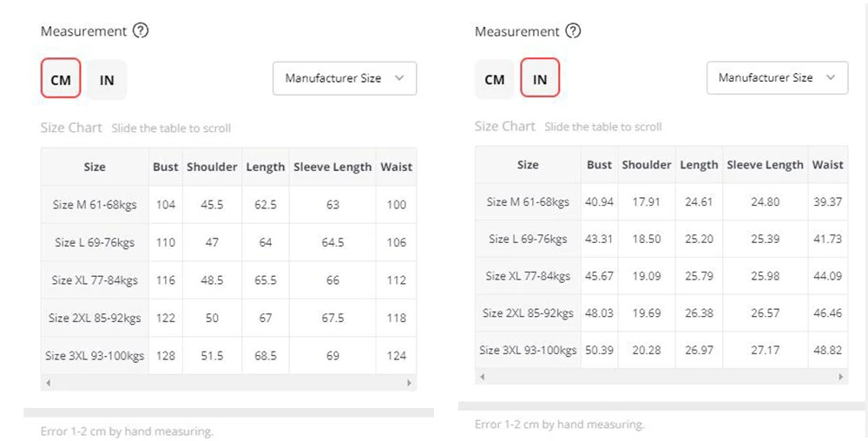
Task: Click Size XL 77-84kgs in left table
Action: click(x=95, y=280)
